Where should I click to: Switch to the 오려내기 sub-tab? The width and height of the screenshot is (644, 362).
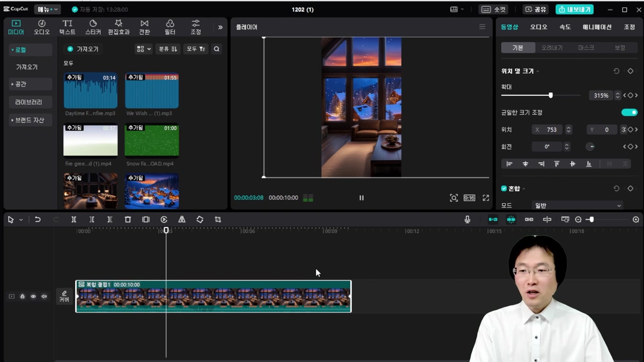[552, 48]
